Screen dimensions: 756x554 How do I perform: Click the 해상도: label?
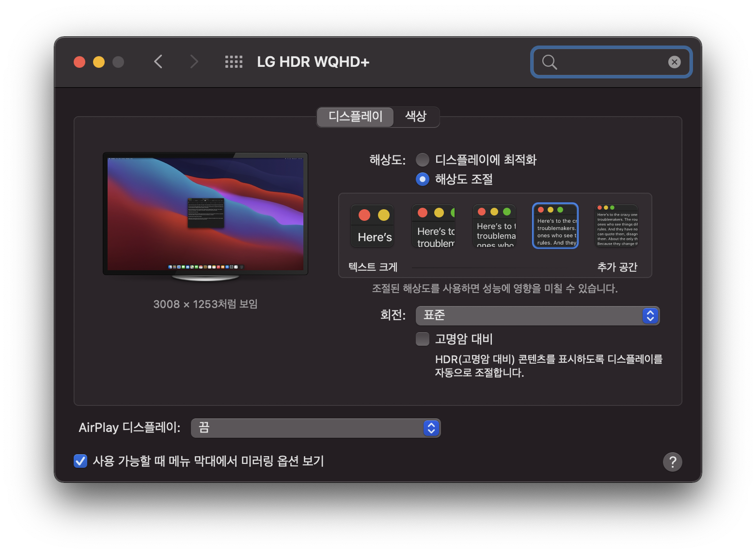click(387, 160)
